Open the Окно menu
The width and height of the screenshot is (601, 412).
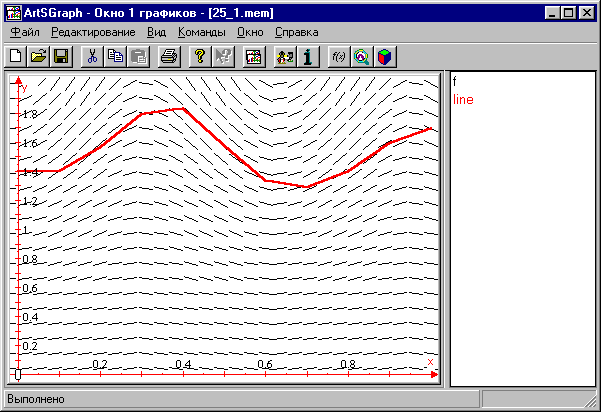tap(250, 32)
